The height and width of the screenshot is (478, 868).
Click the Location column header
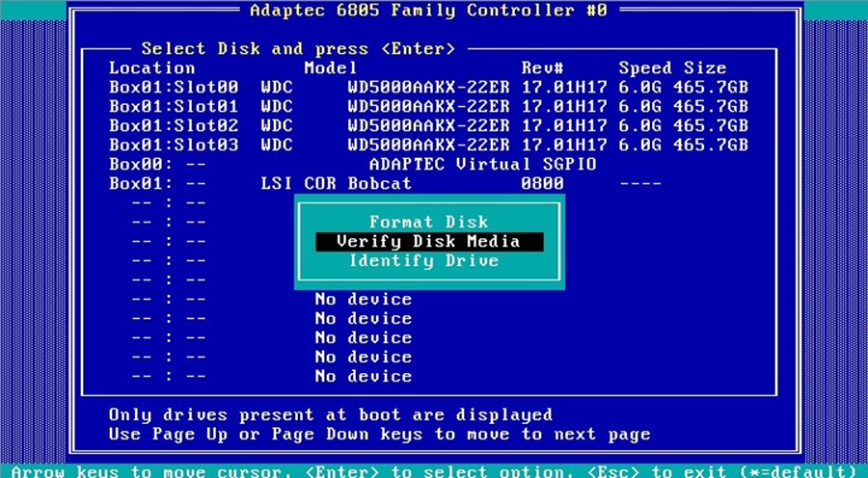(x=151, y=68)
